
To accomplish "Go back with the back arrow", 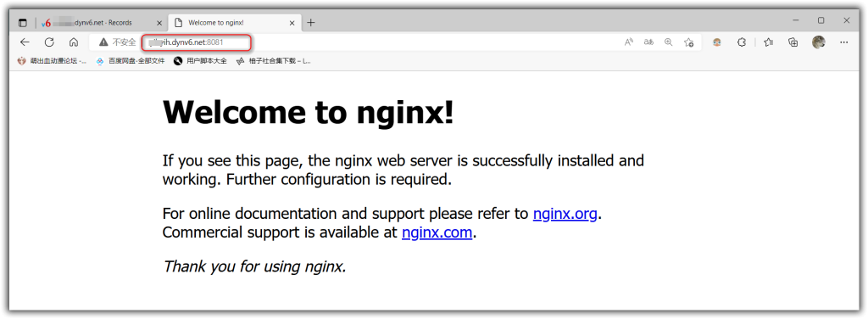I will pos(25,42).
